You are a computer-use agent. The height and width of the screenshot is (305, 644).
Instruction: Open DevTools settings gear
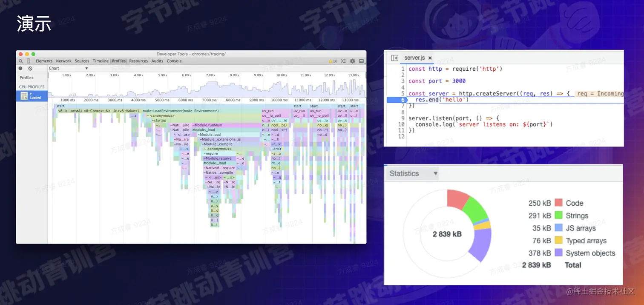tap(352, 61)
